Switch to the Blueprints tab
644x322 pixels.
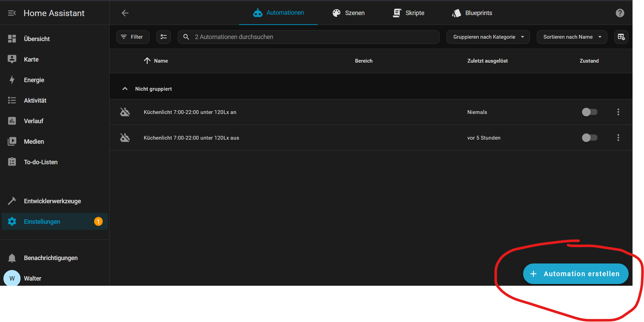click(472, 13)
